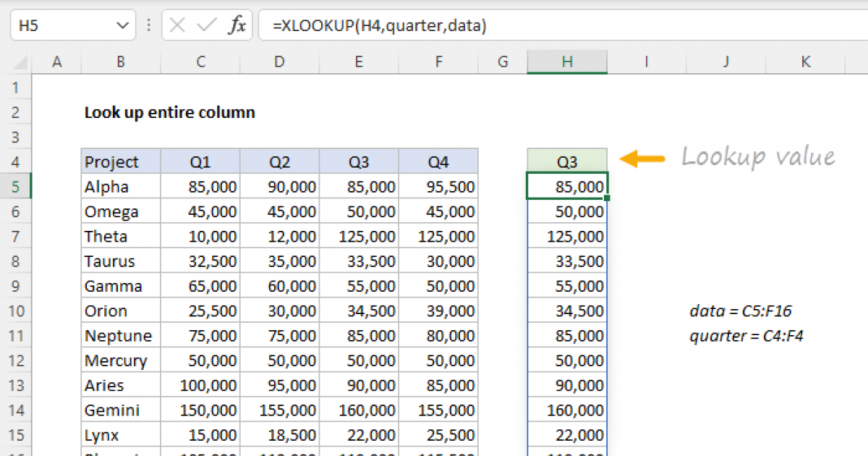Click the formula bar XLOOKUP text
868x456 pixels.
coord(379,27)
